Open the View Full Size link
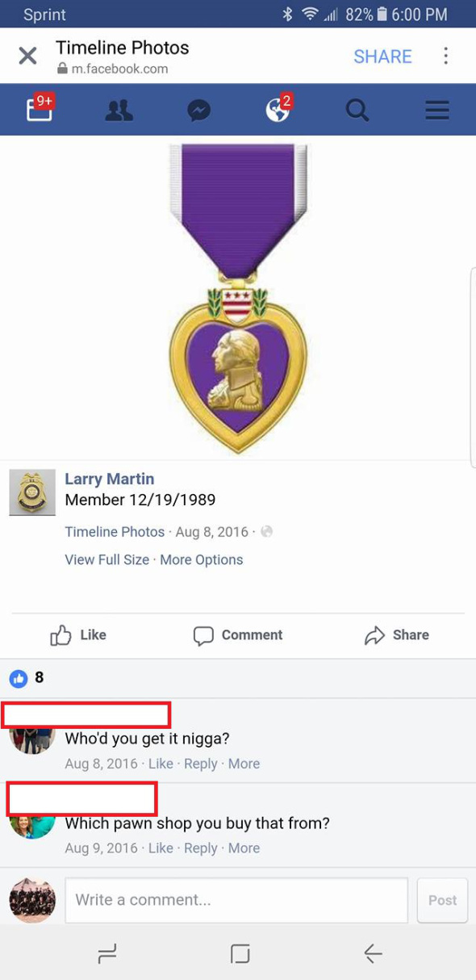Viewport: 476px width, 980px height. click(107, 559)
